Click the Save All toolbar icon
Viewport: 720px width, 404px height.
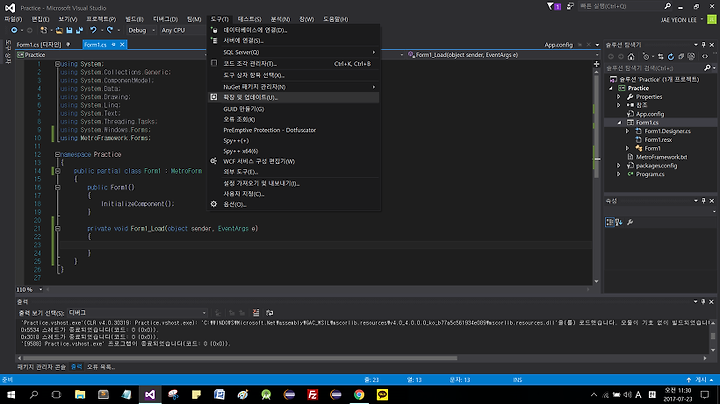tap(79, 30)
